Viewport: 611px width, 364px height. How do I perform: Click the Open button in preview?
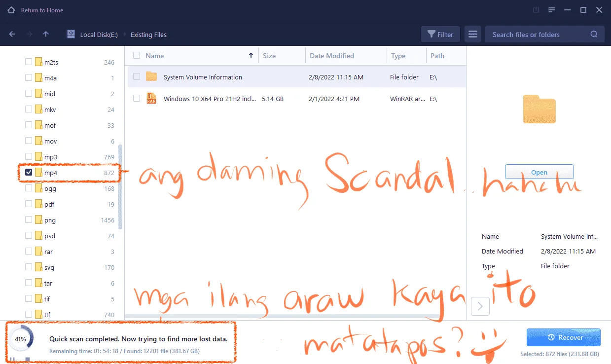(x=539, y=172)
